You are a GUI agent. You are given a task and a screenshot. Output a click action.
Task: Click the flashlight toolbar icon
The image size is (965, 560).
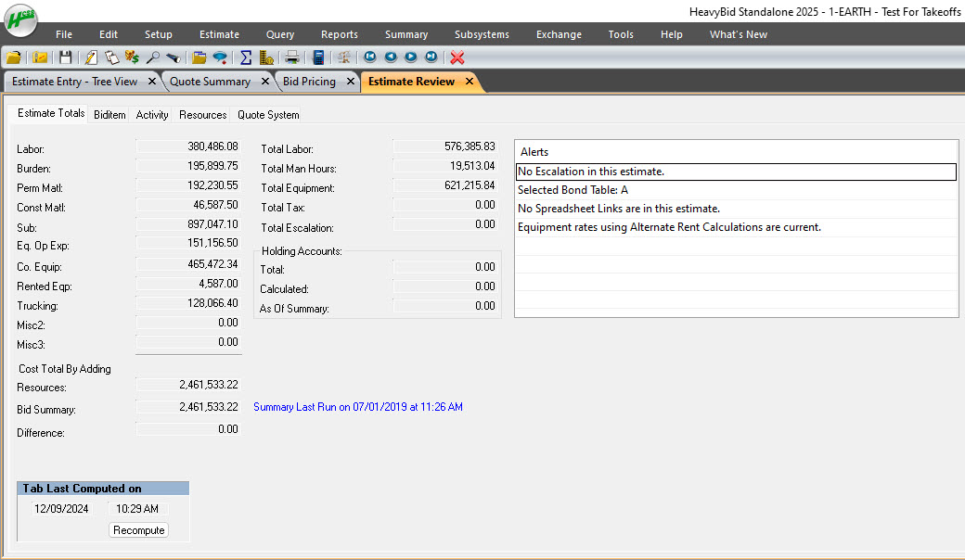click(173, 57)
